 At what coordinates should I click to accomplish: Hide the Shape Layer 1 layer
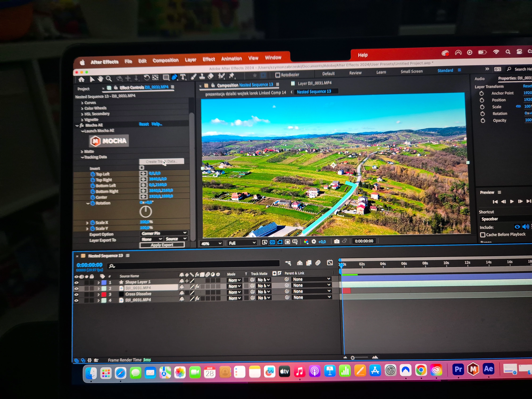(x=76, y=283)
